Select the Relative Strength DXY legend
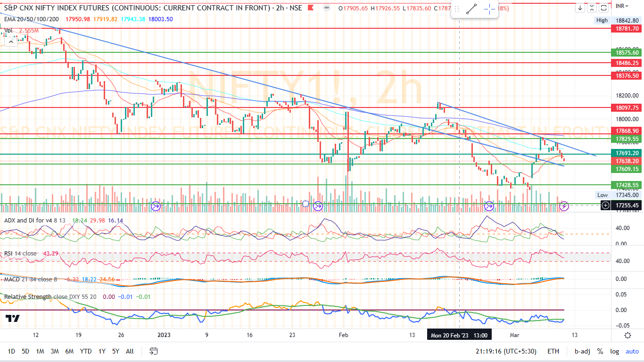 click(50, 296)
